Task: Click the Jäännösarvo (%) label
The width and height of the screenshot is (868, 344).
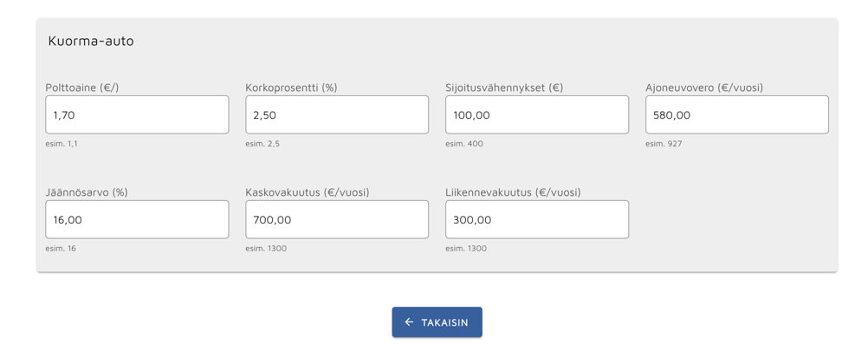Action: (x=87, y=192)
